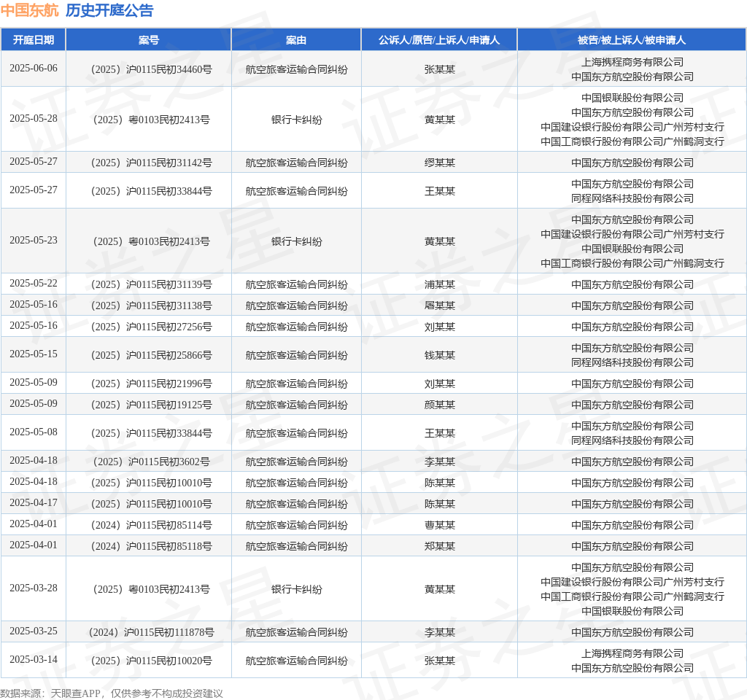Click the date 2025-05-08
This screenshot has width=747, height=700.
pos(34,432)
